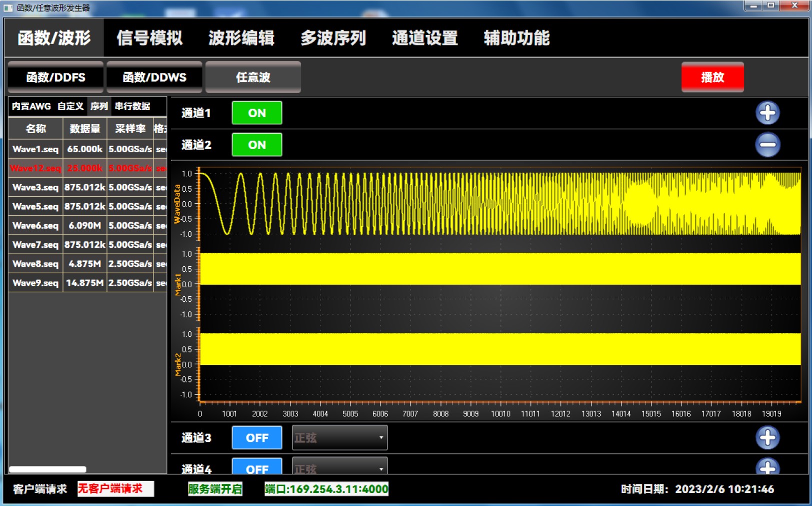Select the Wave8.seq row
Screen dimensions: 812x506
point(87,264)
